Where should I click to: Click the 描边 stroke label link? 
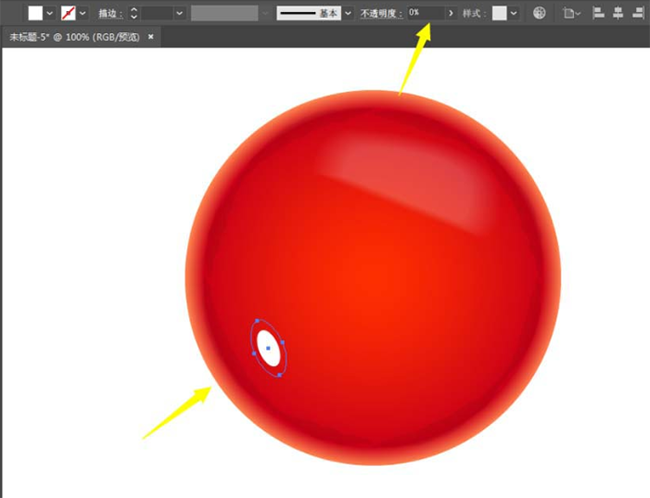coord(110,14)
